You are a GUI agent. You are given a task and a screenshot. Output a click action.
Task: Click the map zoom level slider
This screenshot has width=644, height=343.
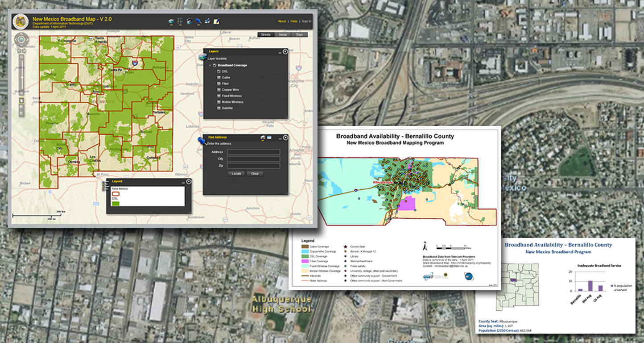[x=22, y=75]
